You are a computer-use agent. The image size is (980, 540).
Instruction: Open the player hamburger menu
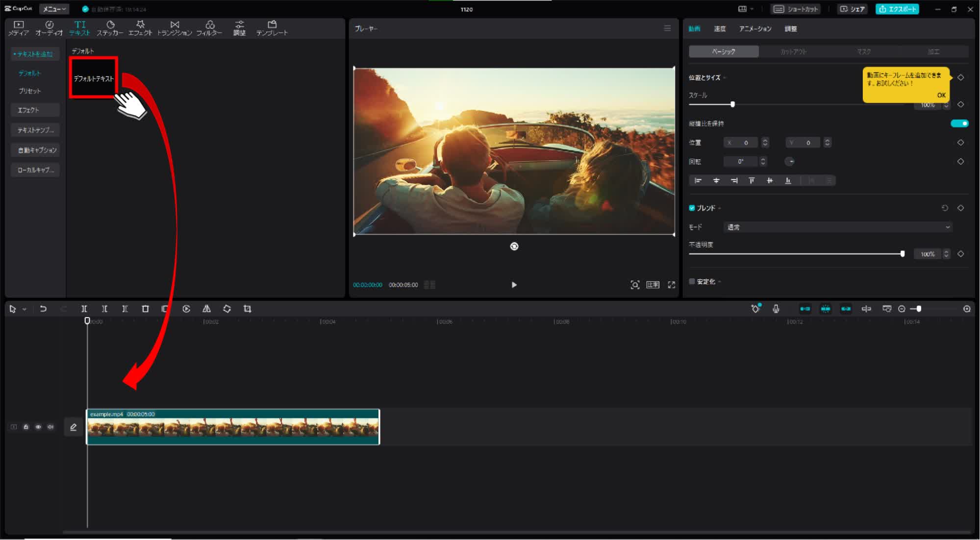tap(667, 28)
